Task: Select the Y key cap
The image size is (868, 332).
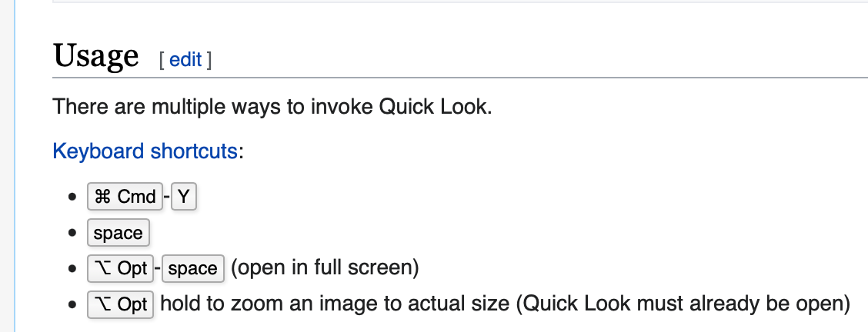Action: coord(184,197)
